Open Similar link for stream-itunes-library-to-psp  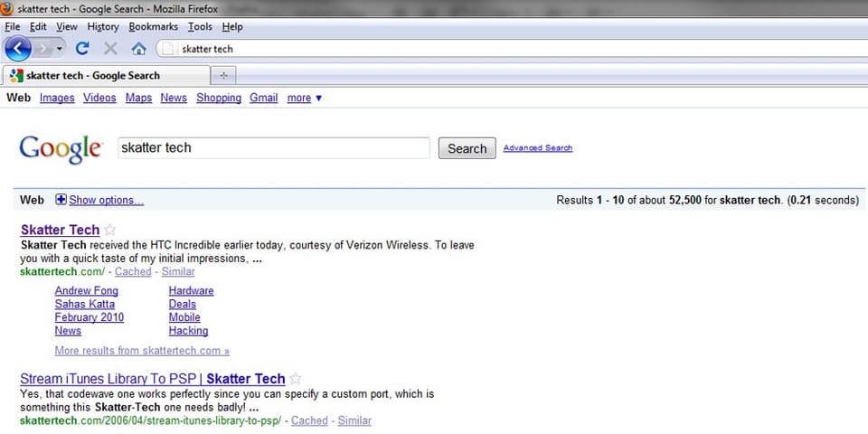354,420
